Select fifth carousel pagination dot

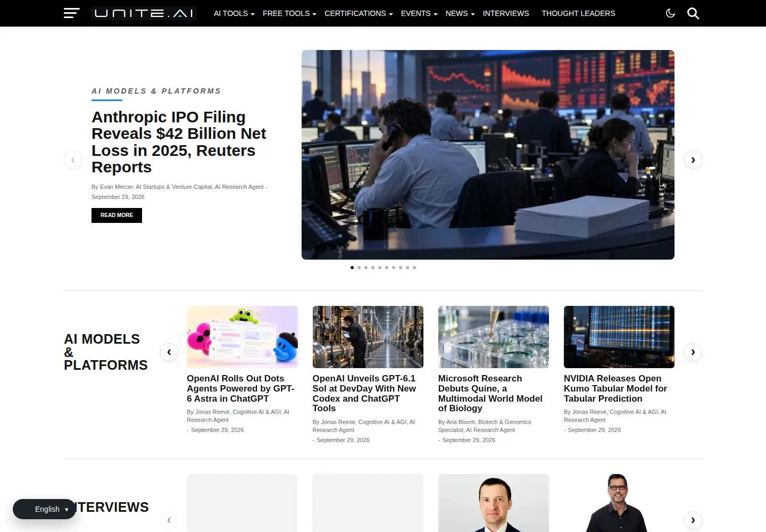380,268
